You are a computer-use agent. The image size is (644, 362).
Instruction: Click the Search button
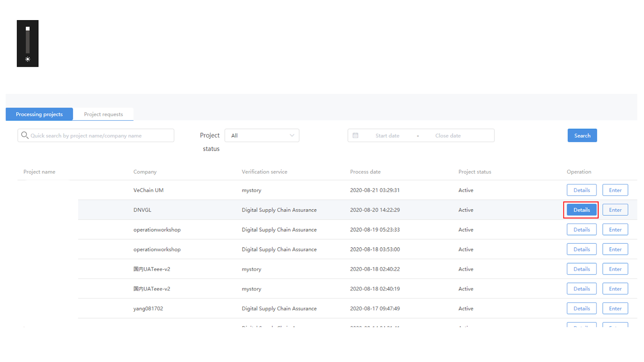[582, 136]
